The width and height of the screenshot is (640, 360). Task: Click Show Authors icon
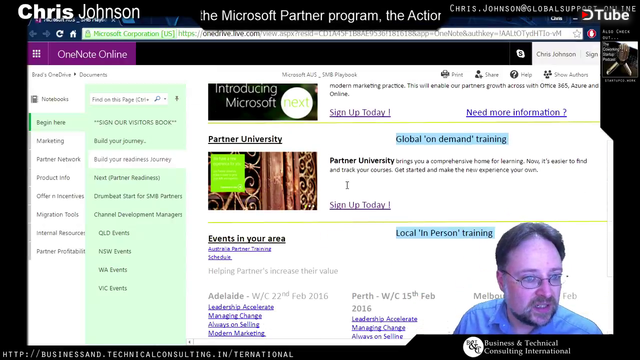click(547, 74)
